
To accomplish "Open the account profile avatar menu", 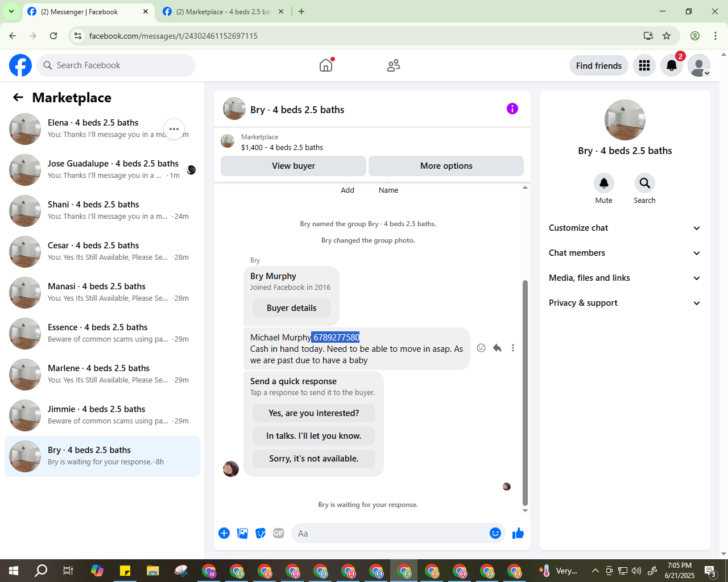I will 699,65.
